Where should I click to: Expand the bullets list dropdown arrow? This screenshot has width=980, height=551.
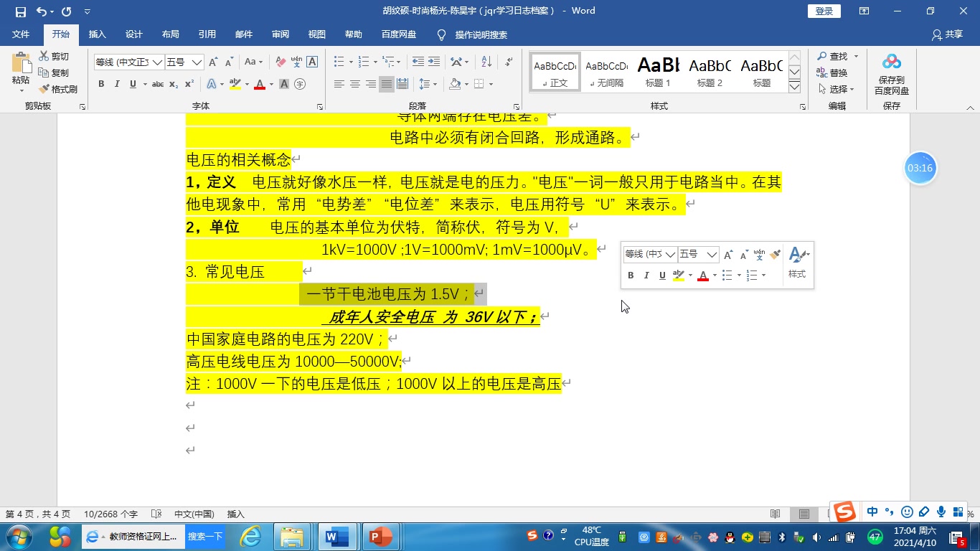(x=350, y=62)
